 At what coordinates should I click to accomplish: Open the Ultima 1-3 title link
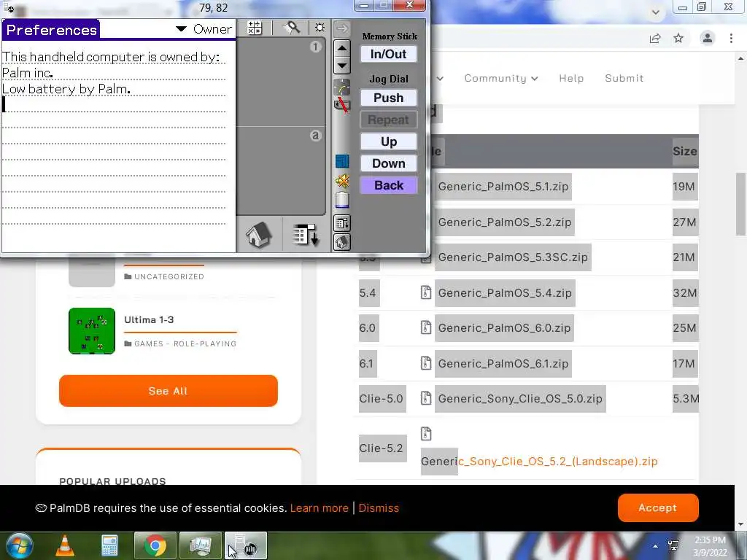coord(149,319)
